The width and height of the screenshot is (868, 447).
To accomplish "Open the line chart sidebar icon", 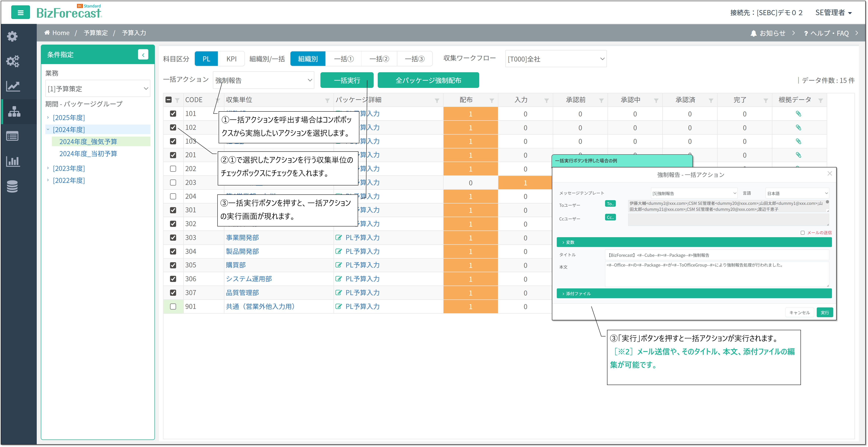I will (13, 86).
